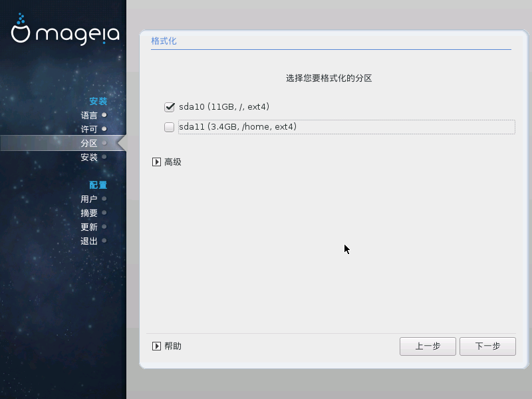The image size is (532, 399).
Task: Click the 配置 section heading
Action: pos(98,185)
